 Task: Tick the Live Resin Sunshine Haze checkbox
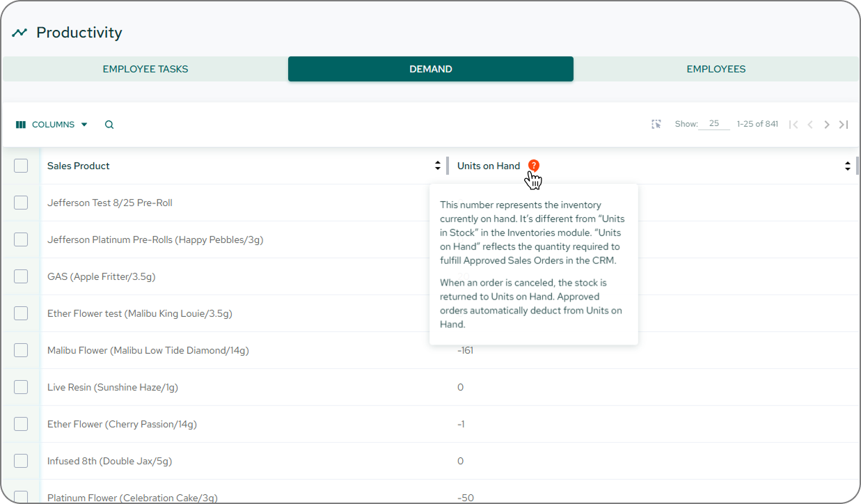(x=21, y=387)
